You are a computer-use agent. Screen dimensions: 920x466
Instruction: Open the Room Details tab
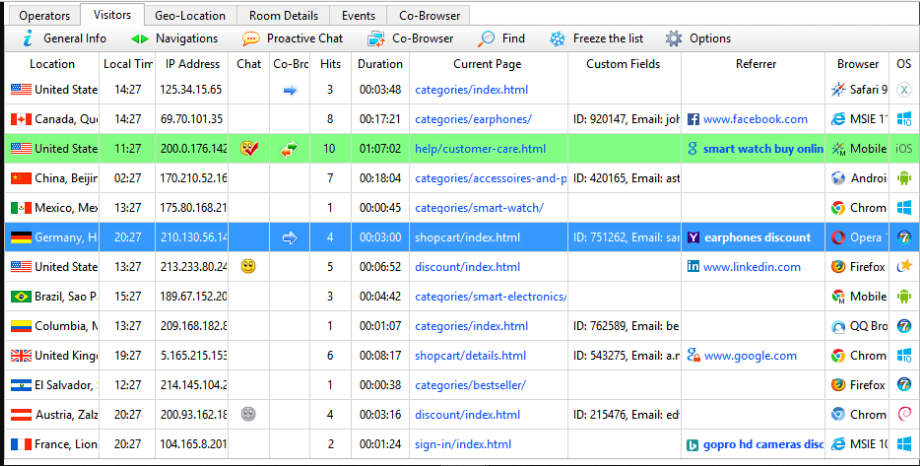(284, 15)
